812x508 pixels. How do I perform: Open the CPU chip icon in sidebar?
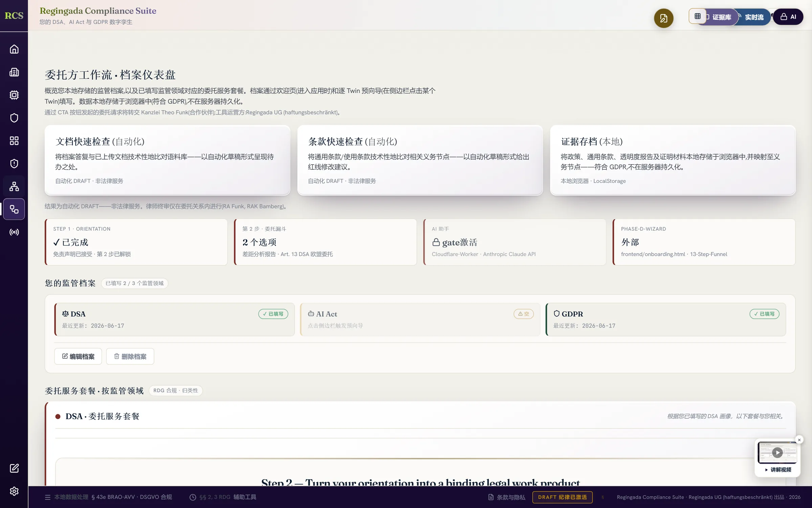14,95
